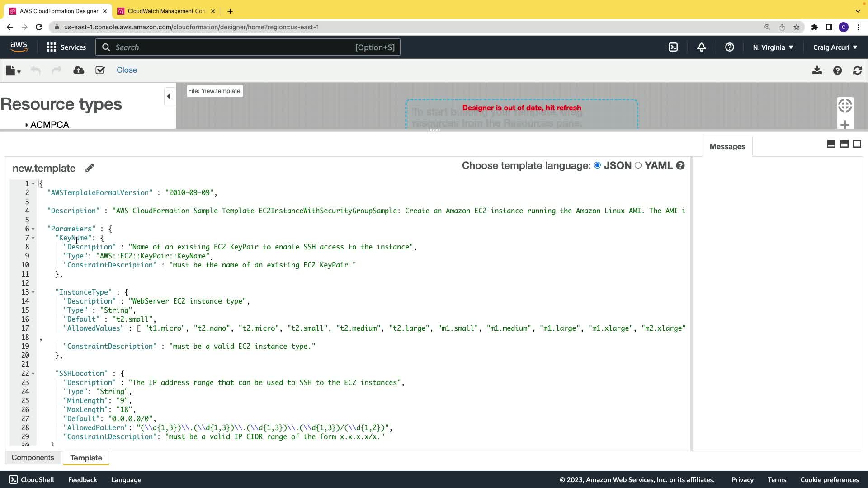Open the CloudShell terminal icon in header

[673, 47]
